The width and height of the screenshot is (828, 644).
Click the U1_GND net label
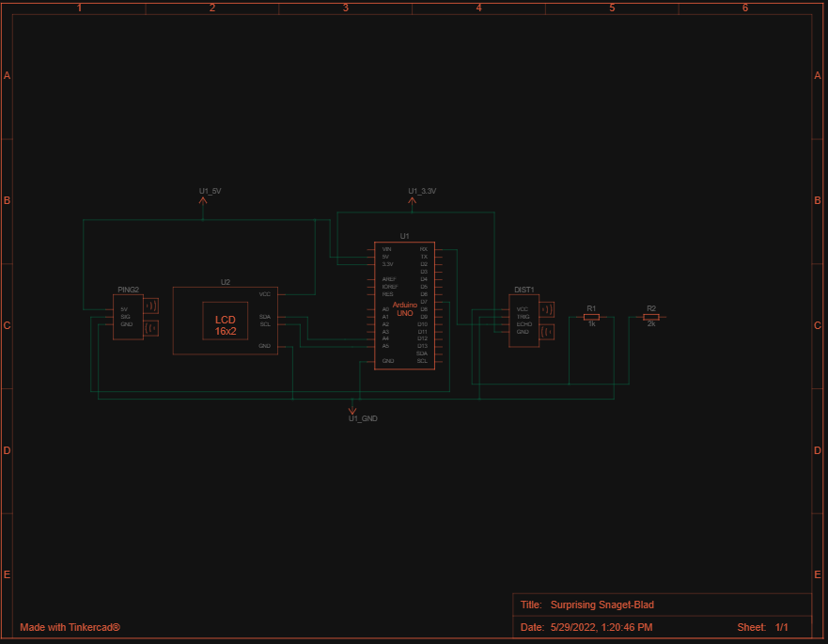click(363, 418)
